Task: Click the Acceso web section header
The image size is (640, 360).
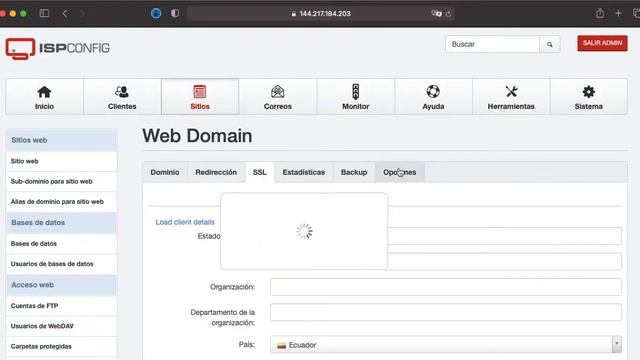Action: [x=61, y=285]
